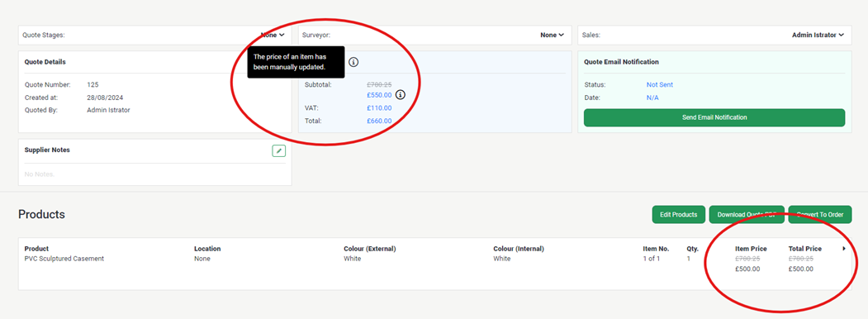The width and height of the screenshot is (868, 319).
Task: Edit Supplier Notes with pencil icon
Action: tap(279, 150)
